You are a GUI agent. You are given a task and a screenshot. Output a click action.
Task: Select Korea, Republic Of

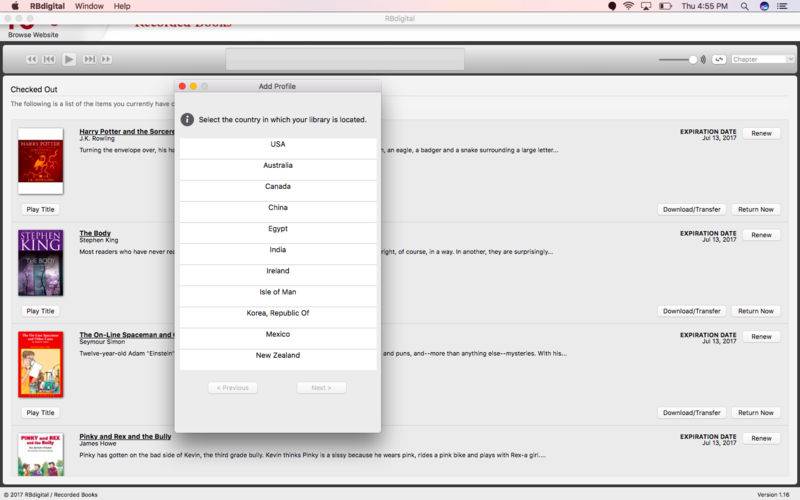[278, 317]
